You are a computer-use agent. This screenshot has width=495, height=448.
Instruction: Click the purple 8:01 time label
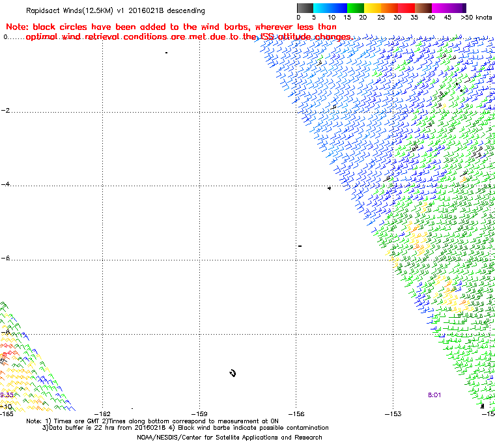coord(434,395)
